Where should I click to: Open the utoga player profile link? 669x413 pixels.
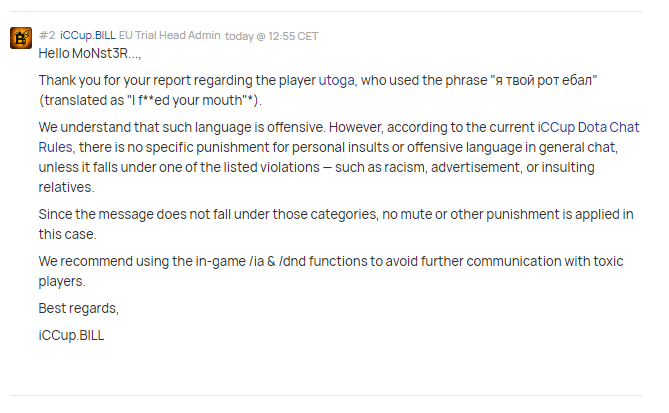pyautogui.click(x=336, y=80)
